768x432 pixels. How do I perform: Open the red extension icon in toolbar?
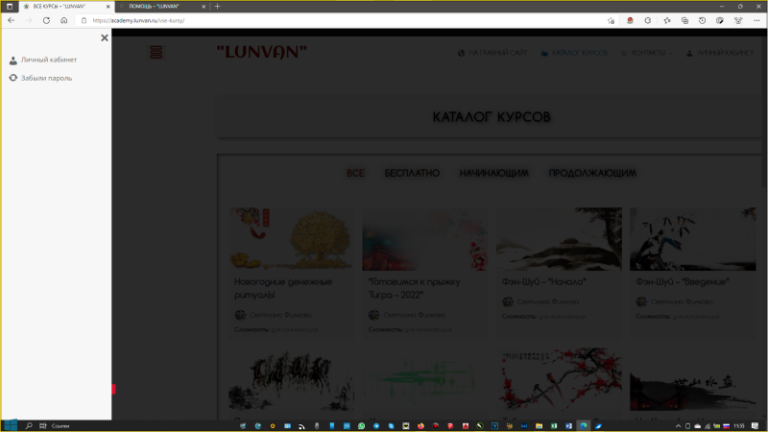pos(630,21)
